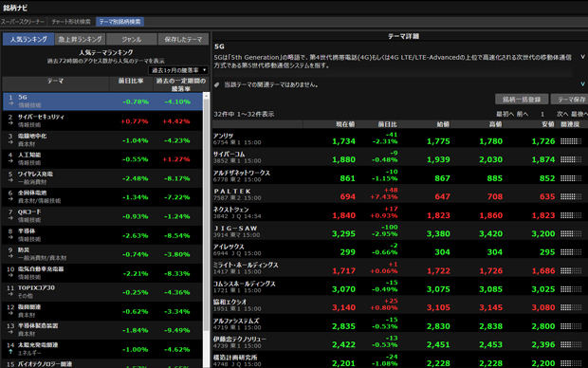Click relevance bar icon in PALTEK row
Viewport: 588px width, 368px height.
(571, 196)
